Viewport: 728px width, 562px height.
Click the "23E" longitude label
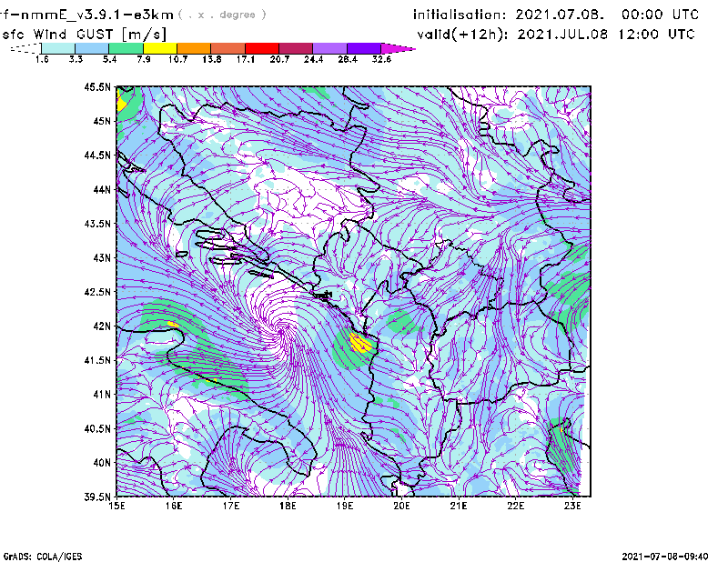pyautogui.click(x=572, y=506)
